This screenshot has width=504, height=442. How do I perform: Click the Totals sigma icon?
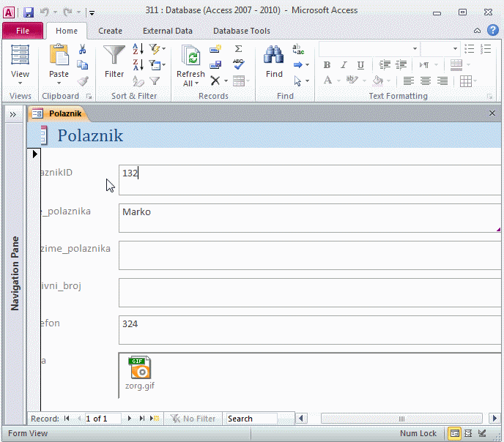[238, 49]
